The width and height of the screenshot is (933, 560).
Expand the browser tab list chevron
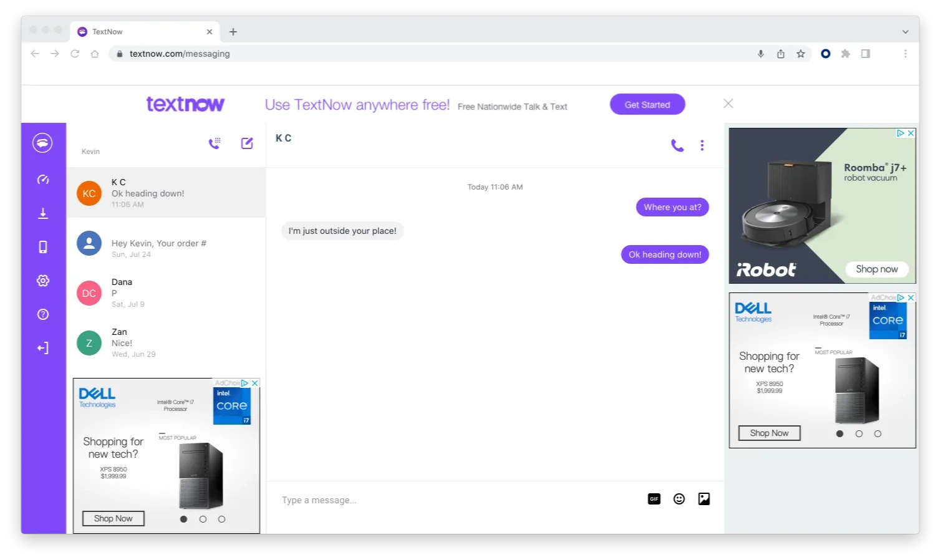(x=905, y=31)
